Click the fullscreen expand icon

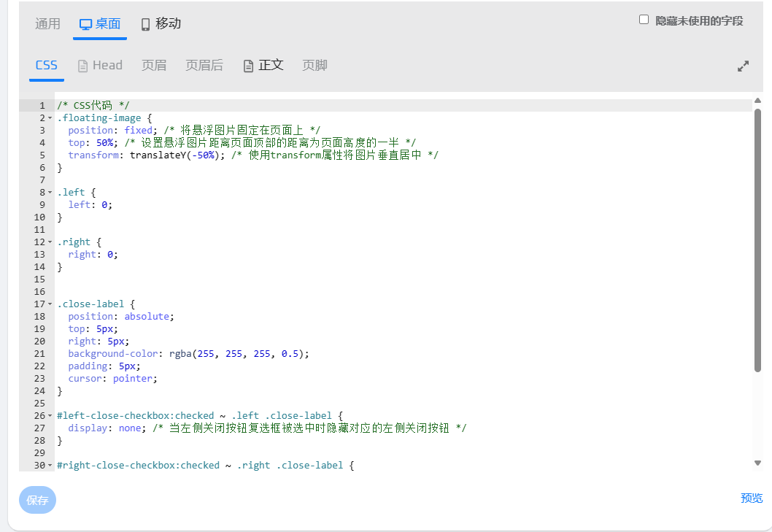tap(743, 66)
